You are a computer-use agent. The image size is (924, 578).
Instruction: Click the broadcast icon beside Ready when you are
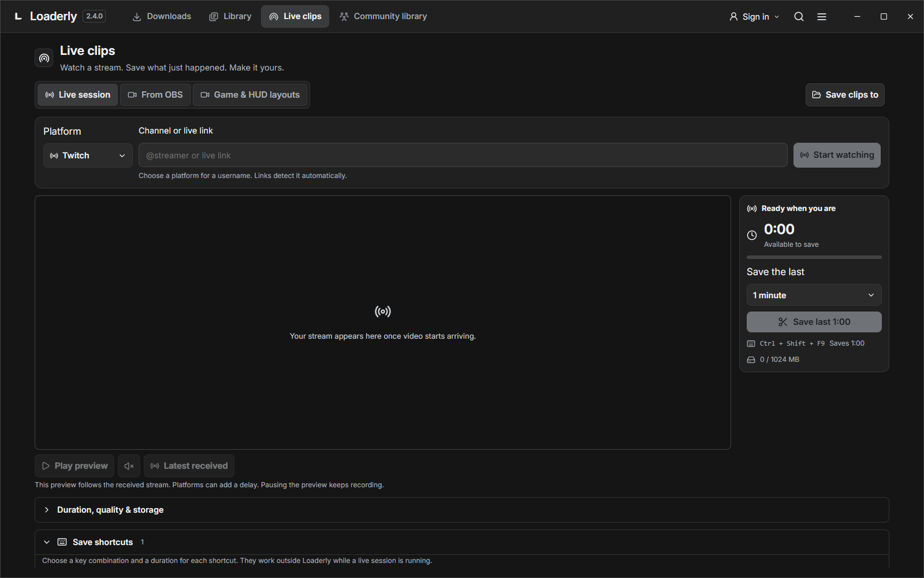[x=752, y=209]
